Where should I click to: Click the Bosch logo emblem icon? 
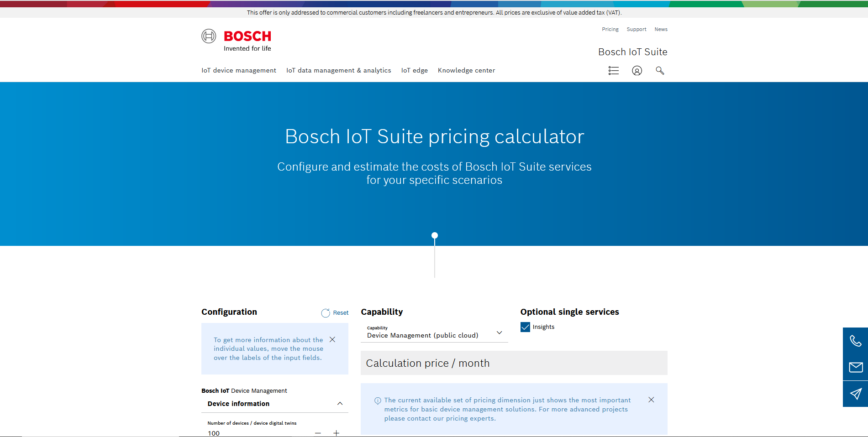pos(209,36)
